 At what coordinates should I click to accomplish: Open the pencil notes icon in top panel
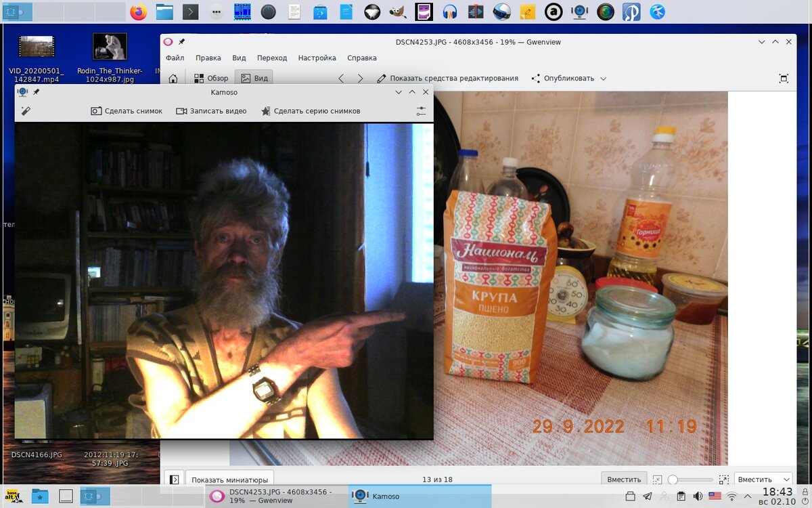click(528, 12)
